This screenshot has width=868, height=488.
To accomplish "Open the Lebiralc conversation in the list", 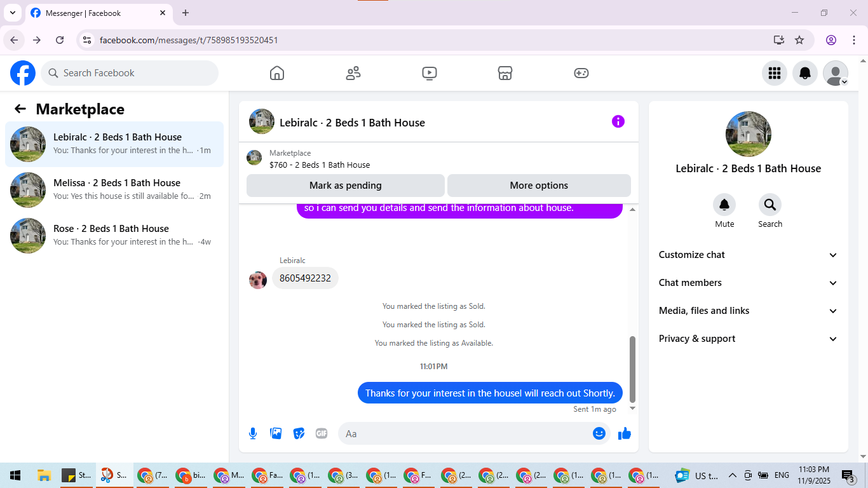I will pyautogui.click(x=114, y=144).
